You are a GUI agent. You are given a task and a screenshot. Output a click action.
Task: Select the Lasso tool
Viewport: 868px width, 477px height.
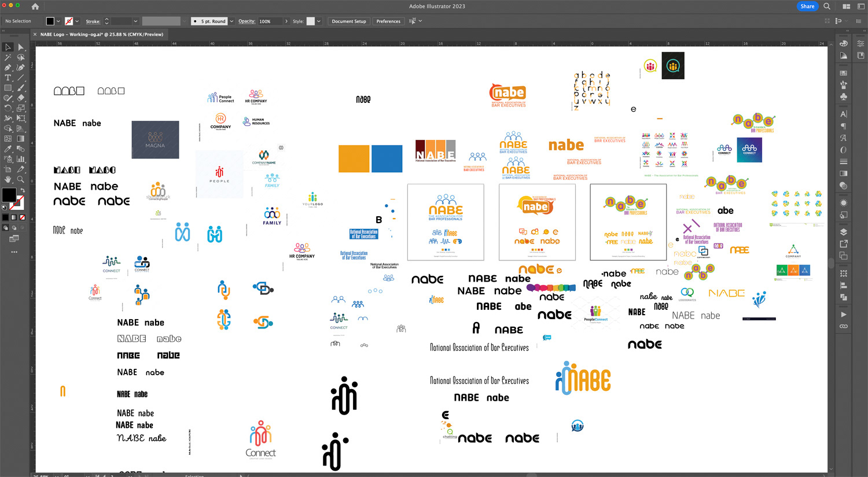pyautogui.click(x=21, y=58)
